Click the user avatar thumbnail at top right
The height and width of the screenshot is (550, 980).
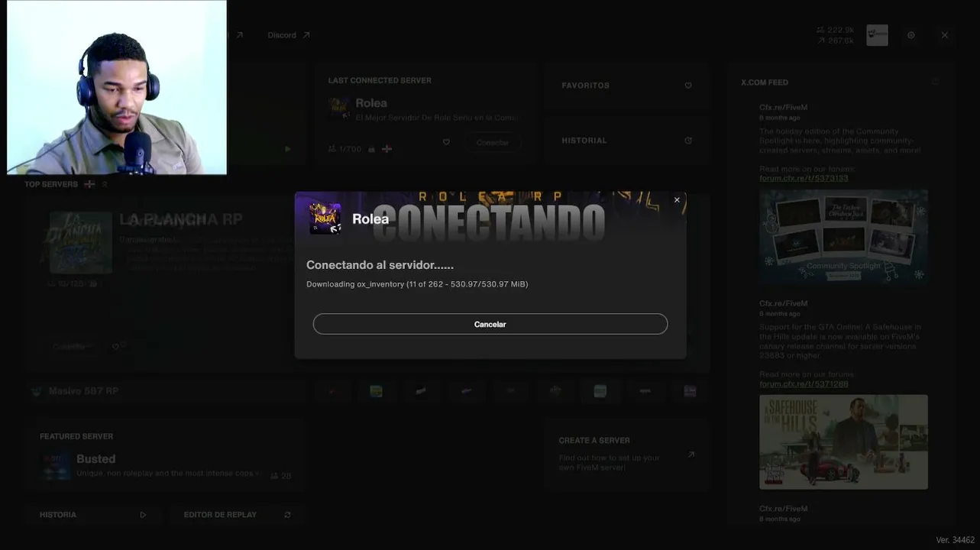tap(877, 35)
